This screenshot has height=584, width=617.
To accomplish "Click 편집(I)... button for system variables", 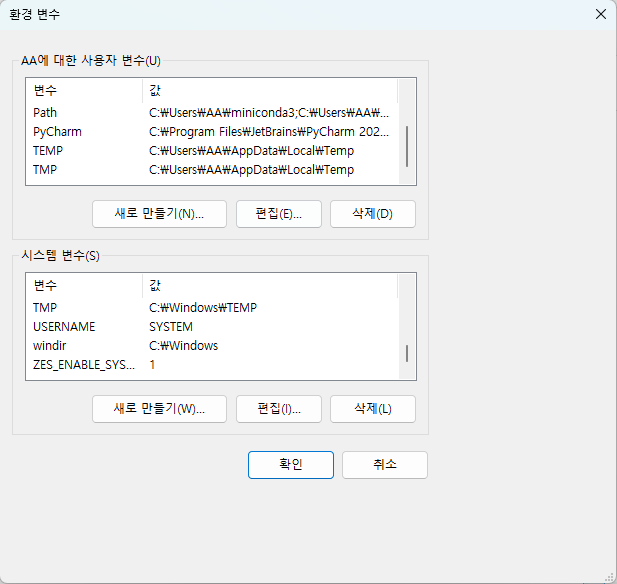I will point(279,409).
